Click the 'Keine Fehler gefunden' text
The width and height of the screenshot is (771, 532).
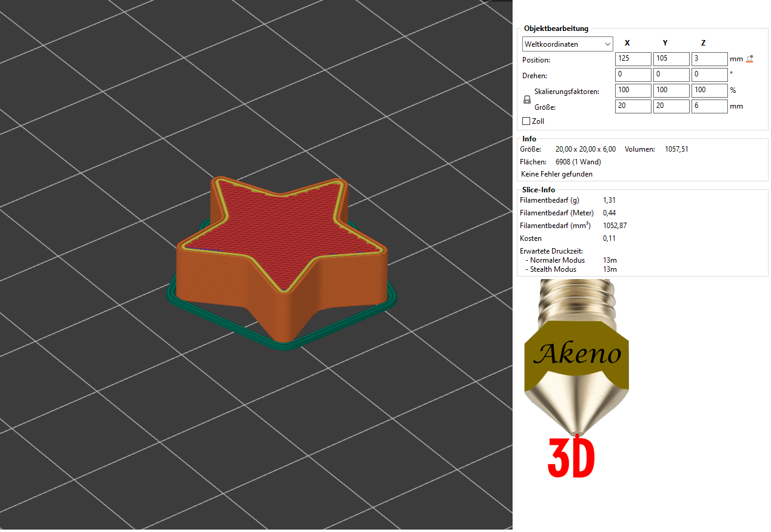click(557, 174)
